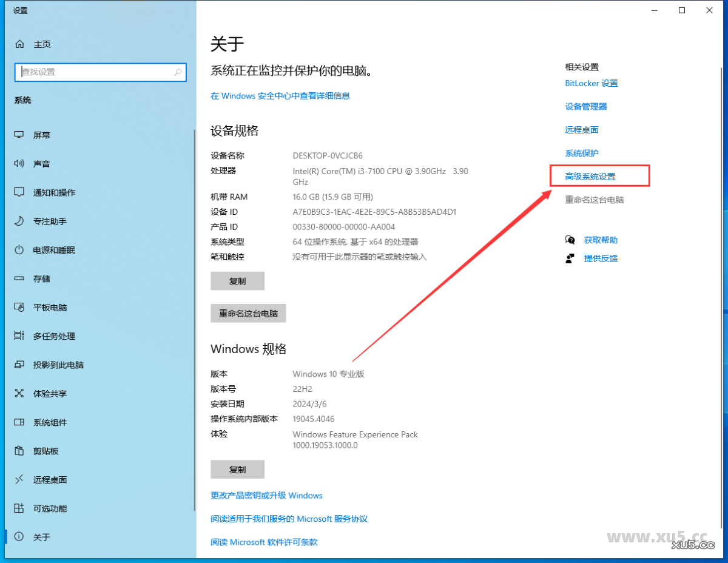Open the 设备管理器 Device Manager link
728x563 pixels.
click(x=585, y=106)
